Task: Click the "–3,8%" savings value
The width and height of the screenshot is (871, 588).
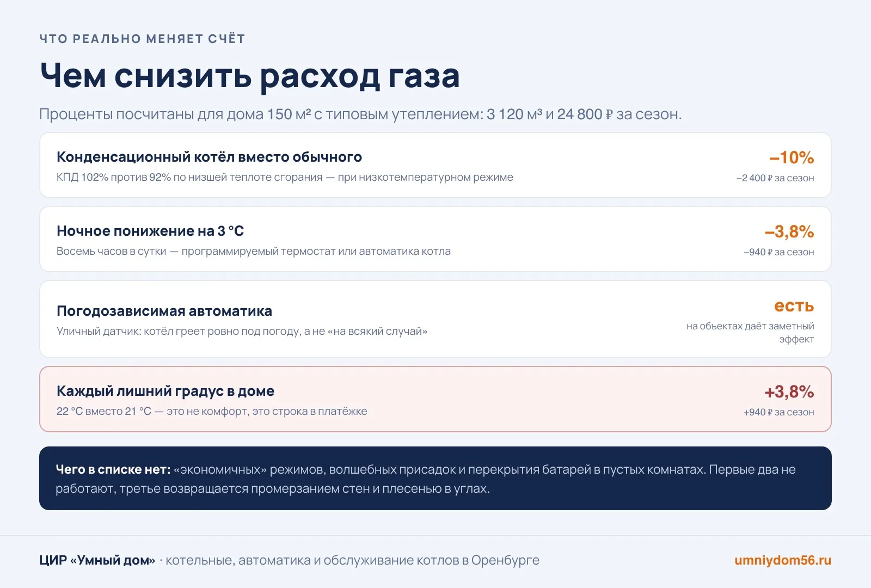Action: pos(789,231)
